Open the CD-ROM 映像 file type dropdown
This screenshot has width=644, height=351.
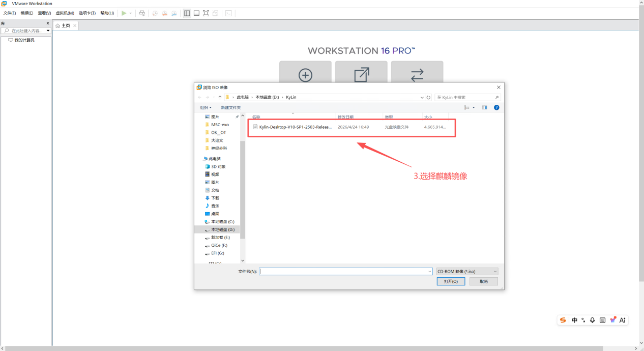click(x=467, y=272)
